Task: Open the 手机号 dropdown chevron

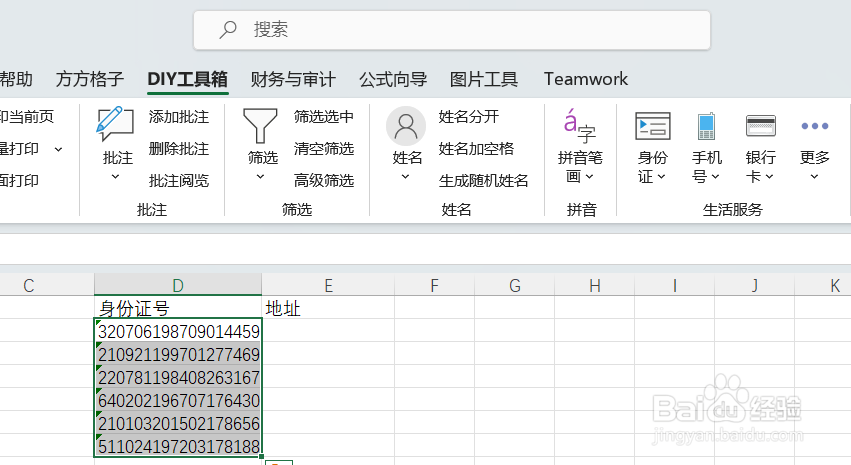Action: (x=715, y=176)
